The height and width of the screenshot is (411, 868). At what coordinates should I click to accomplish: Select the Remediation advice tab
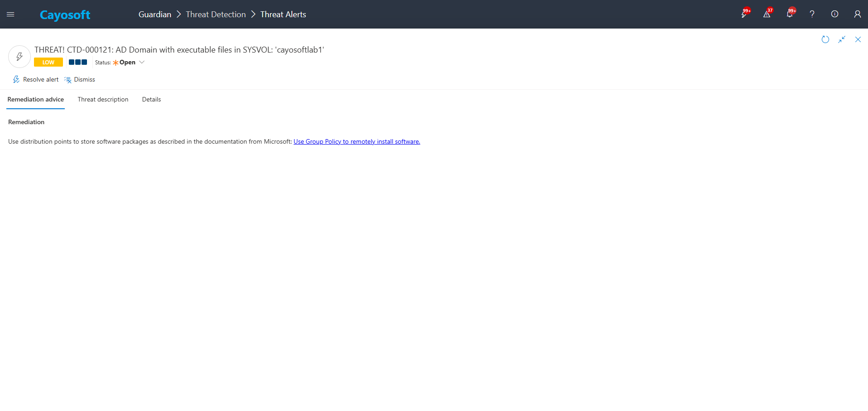tap(35, 100)
